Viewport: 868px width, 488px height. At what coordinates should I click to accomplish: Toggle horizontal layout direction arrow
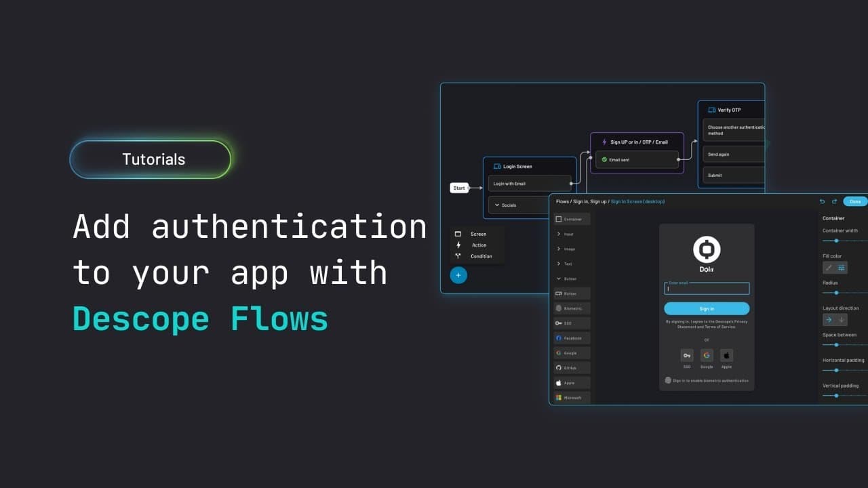pos(829,319)
